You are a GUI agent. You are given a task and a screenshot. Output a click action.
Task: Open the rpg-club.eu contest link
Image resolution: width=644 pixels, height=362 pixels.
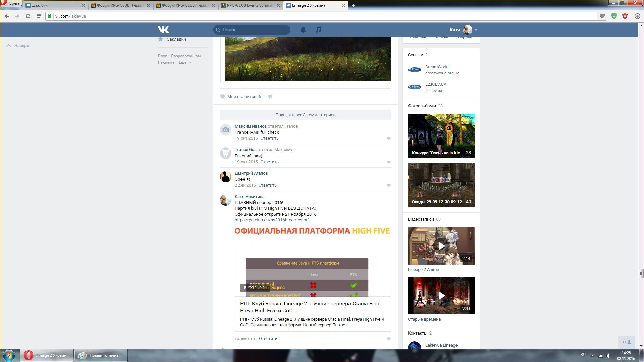(272, 220)
